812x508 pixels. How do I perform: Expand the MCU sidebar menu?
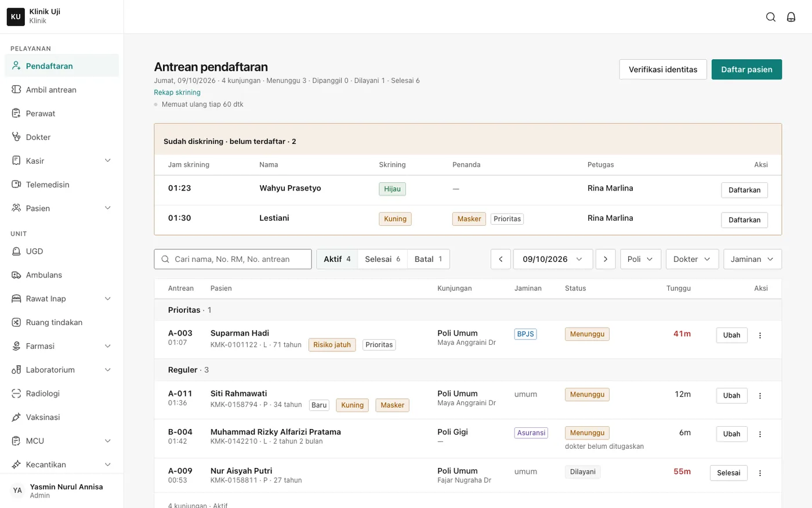click(x=107, y=441)
